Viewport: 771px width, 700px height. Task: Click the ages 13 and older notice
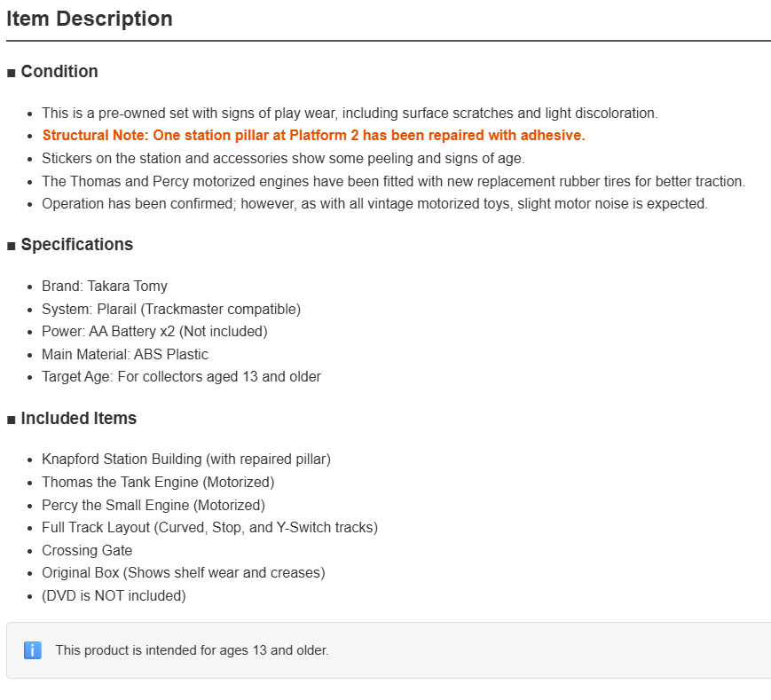[x=192, y=650]
